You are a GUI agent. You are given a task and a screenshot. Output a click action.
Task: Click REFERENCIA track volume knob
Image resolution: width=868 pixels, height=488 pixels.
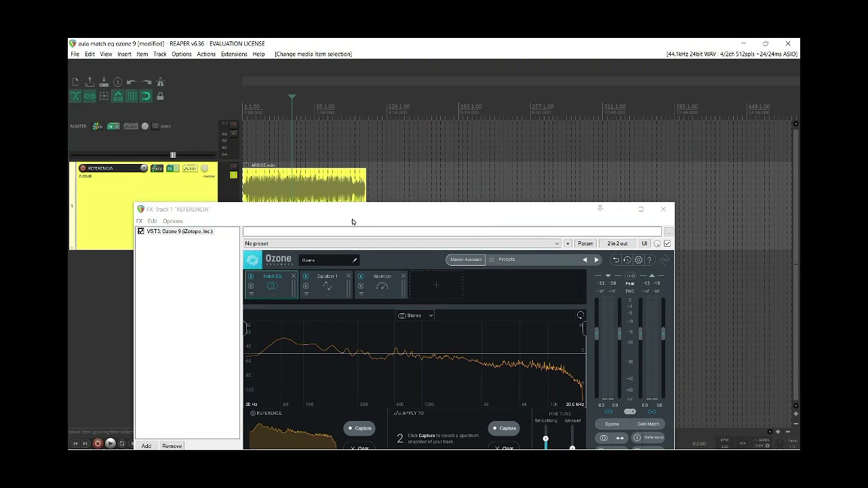pyautogui.click(x=144, y=168)
